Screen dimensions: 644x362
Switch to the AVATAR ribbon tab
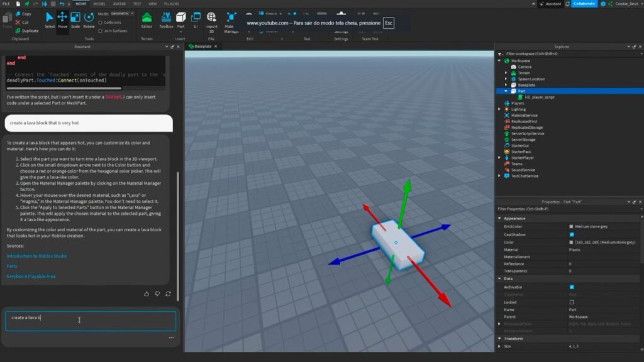point(119,4)
